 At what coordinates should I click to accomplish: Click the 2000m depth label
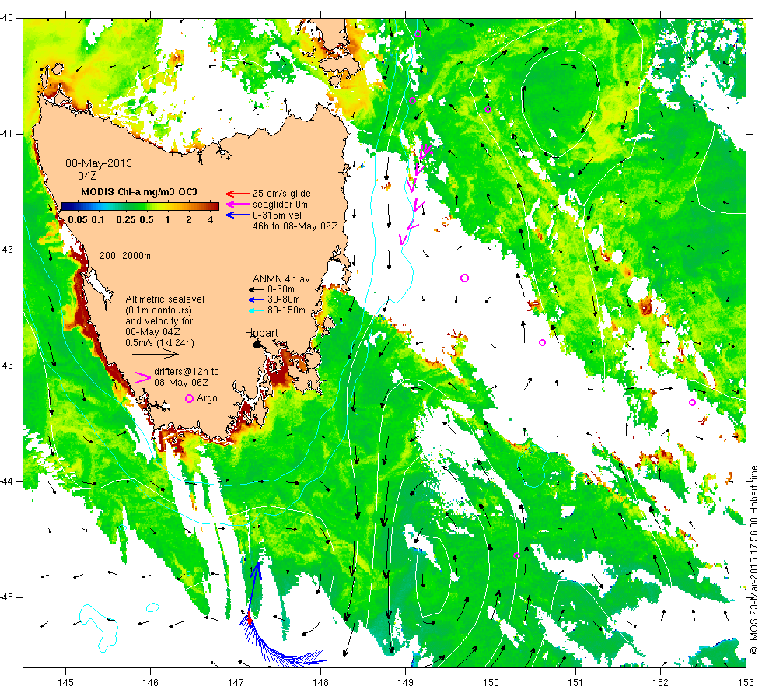136,256
